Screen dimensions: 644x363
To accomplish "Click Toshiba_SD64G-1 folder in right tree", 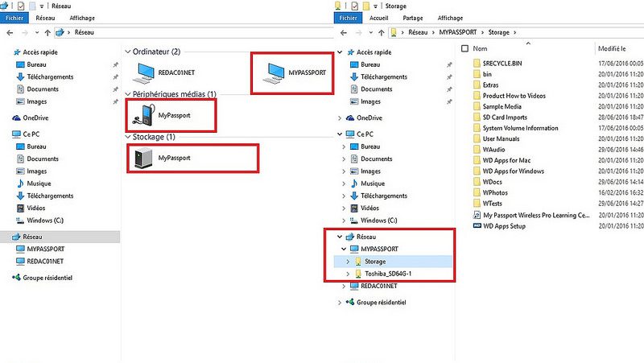I will pos(383,274).
